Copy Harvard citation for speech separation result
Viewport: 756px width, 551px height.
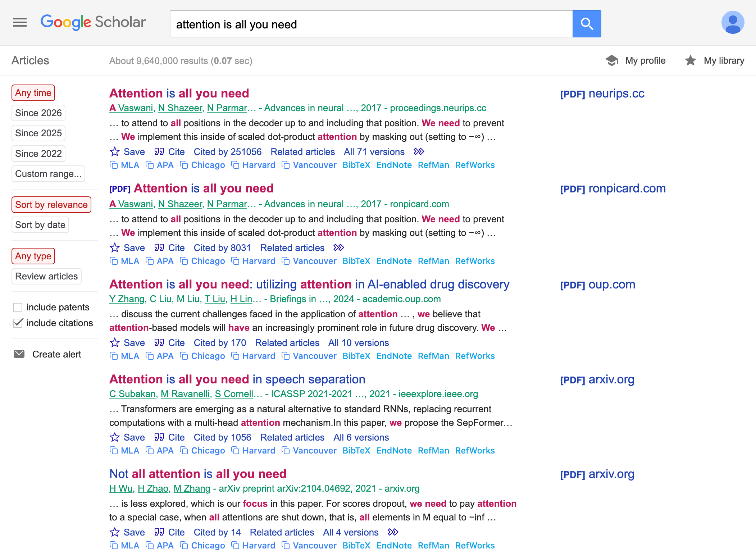point(254,451)
